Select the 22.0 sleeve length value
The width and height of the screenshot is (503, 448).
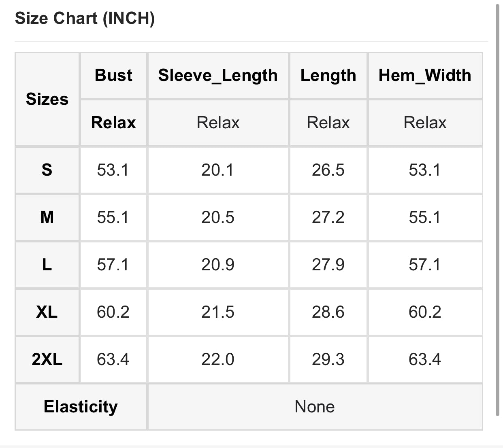(218, 359)
